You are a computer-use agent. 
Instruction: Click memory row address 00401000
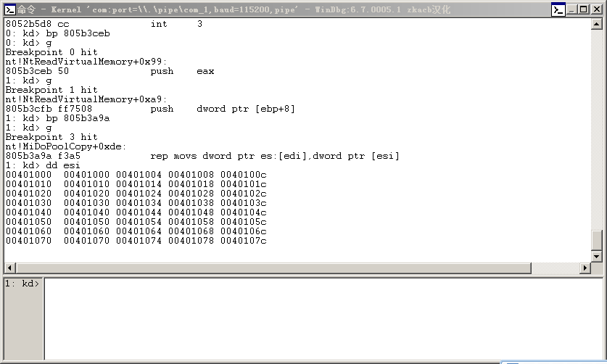tap(29, 175)
